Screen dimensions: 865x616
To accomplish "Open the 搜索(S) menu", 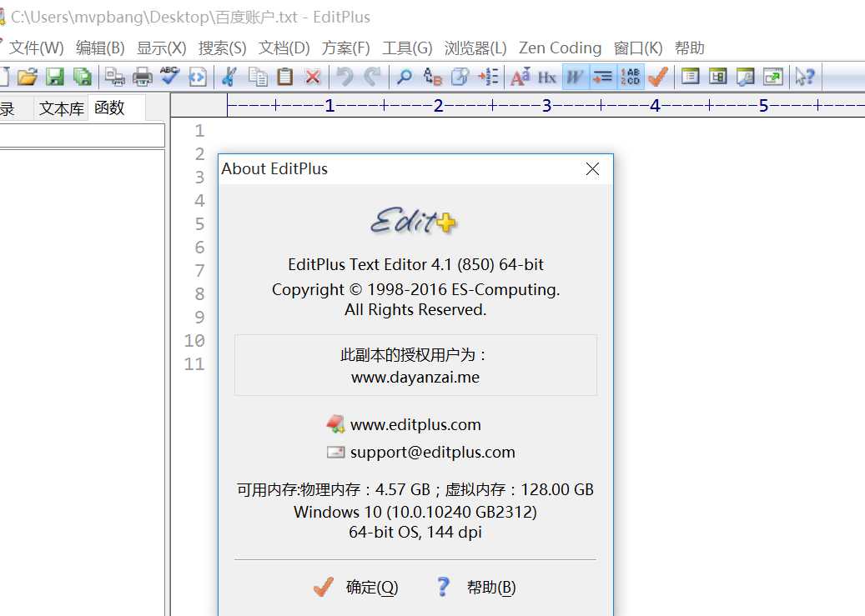I will coord(223,48).
